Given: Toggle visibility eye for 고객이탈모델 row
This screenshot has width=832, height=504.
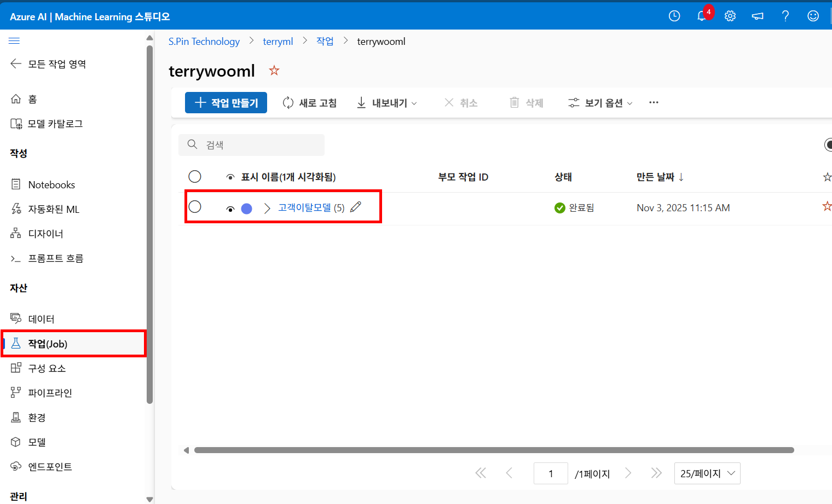Looking at the screenshot, I should pyautogui.click(x=230, y=209).
